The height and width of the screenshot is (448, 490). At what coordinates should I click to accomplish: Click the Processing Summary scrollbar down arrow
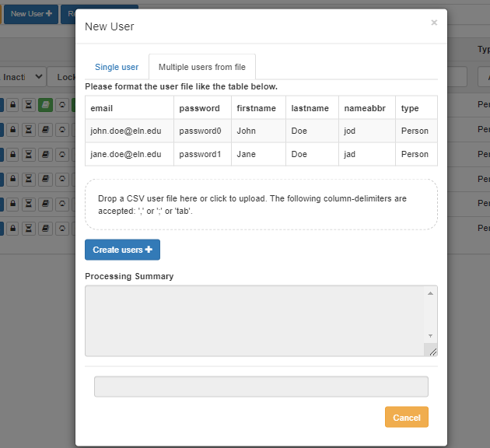coord(430,336)
